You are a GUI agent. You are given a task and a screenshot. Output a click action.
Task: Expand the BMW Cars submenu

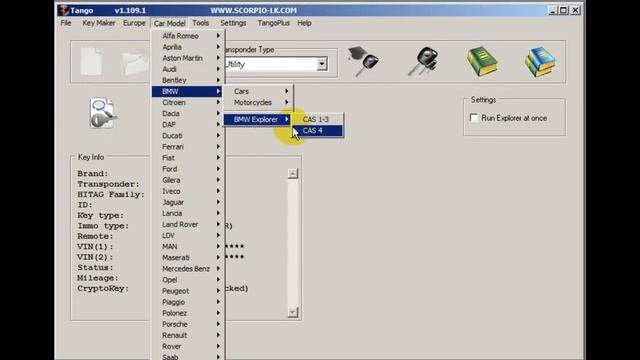click(258, 91)
